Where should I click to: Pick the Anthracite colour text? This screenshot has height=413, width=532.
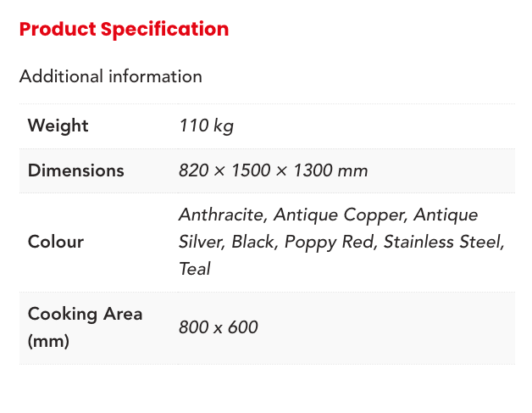coord(222,215)
